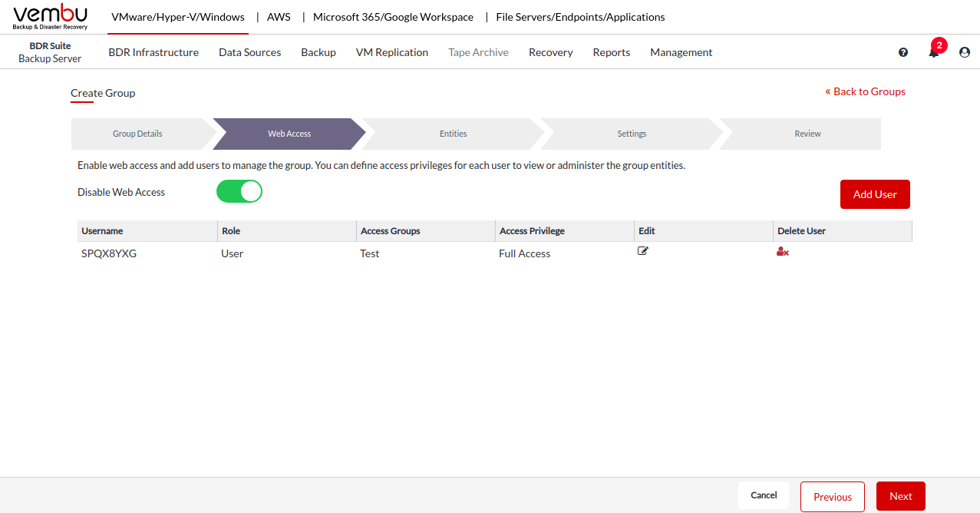
Task: Follow the Back to Groups link
Action: (x=865, y=91)
